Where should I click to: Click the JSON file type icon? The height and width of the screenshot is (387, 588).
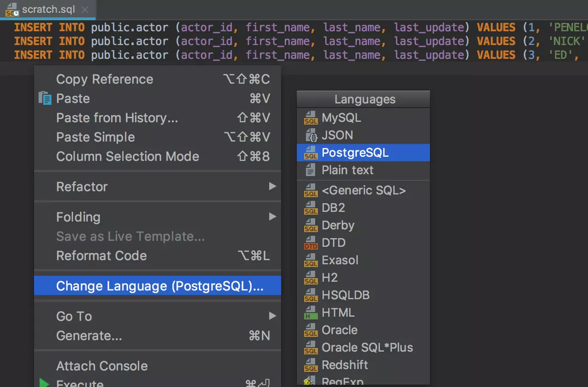(311, 135)
